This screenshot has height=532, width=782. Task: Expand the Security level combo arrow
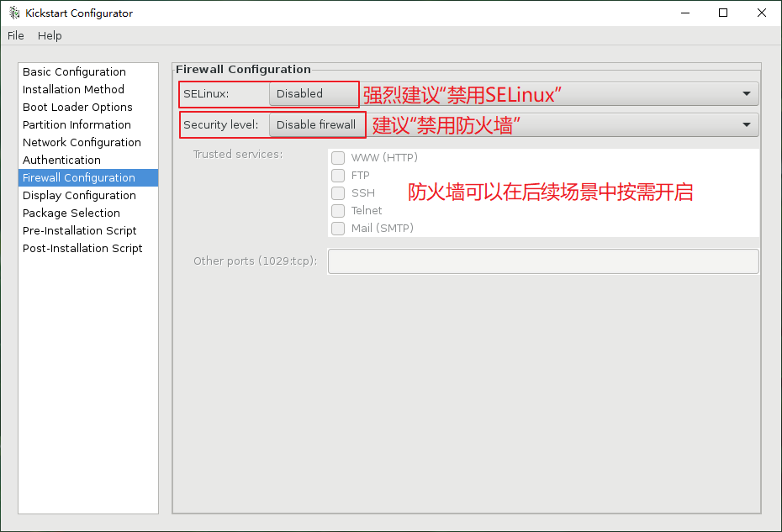(747, 124)
